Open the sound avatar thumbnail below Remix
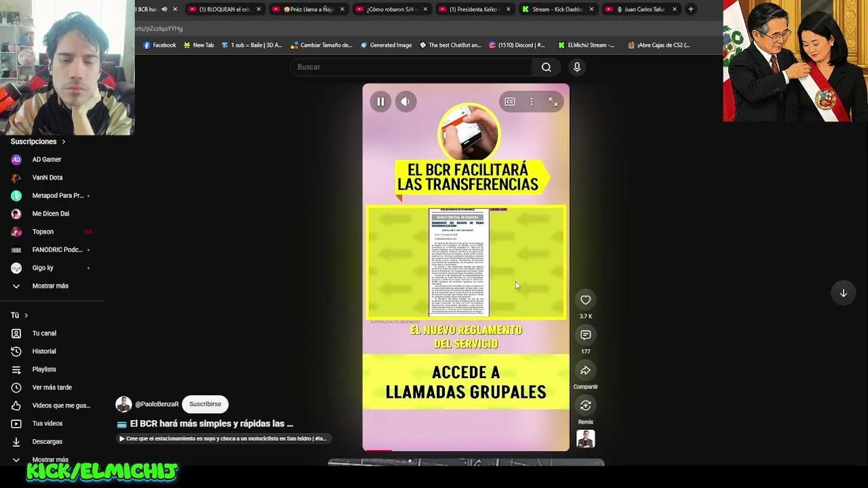 586,439
